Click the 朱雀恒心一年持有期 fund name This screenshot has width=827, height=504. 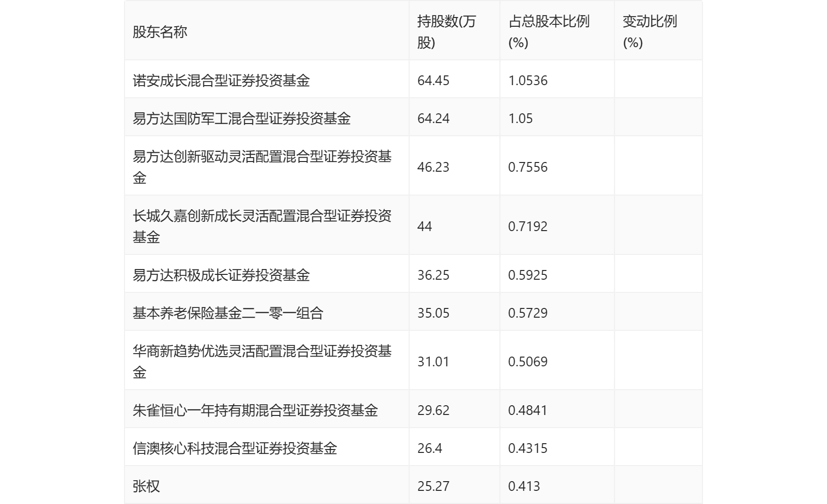pos(255,410)
